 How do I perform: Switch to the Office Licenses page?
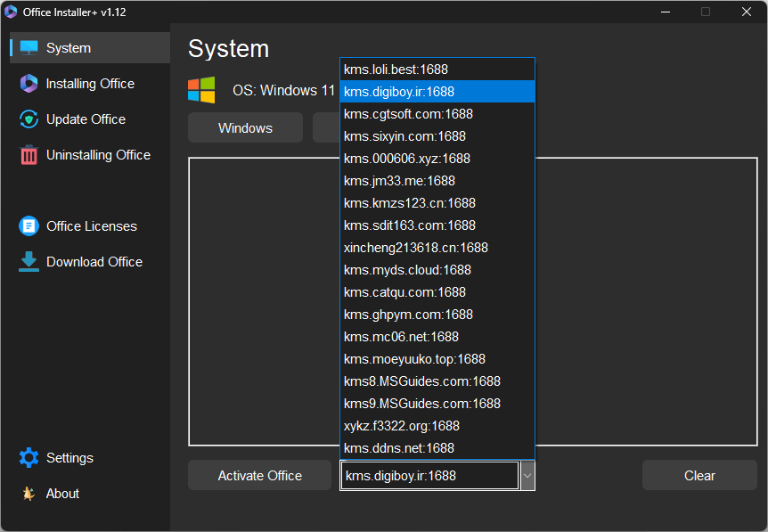(90, 225)
